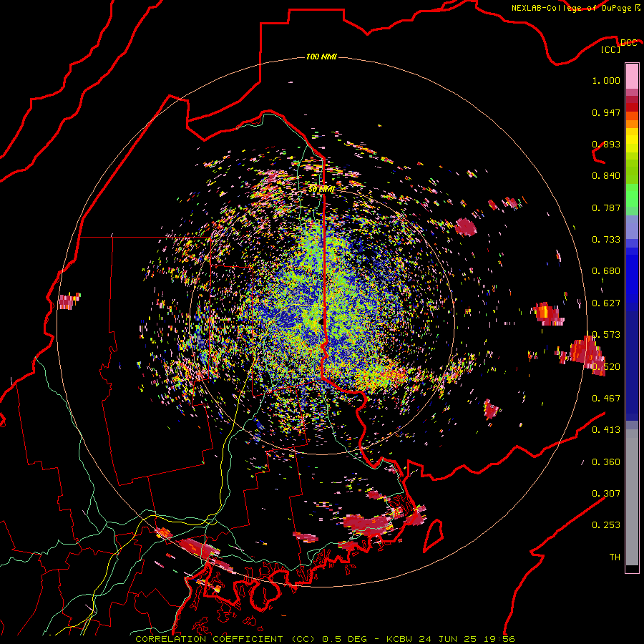Click the 0.253 scale value

[x=606, y=525]
